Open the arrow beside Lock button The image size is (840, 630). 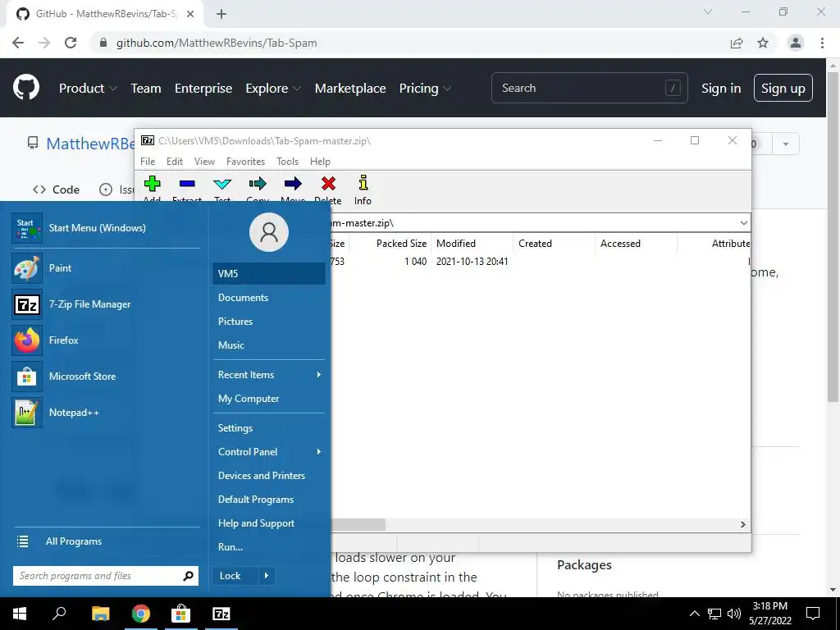click(267, 576)
